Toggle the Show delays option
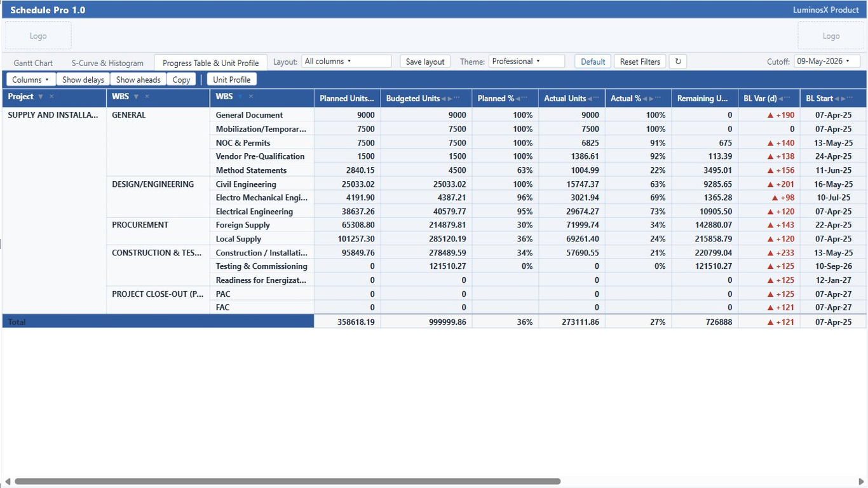This screenshot has height=488, width=868. coord(83,79)
